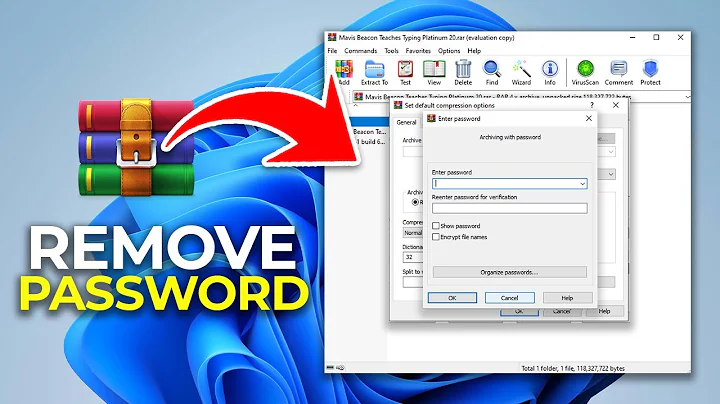Switch to the General tab

pos(406,122)
